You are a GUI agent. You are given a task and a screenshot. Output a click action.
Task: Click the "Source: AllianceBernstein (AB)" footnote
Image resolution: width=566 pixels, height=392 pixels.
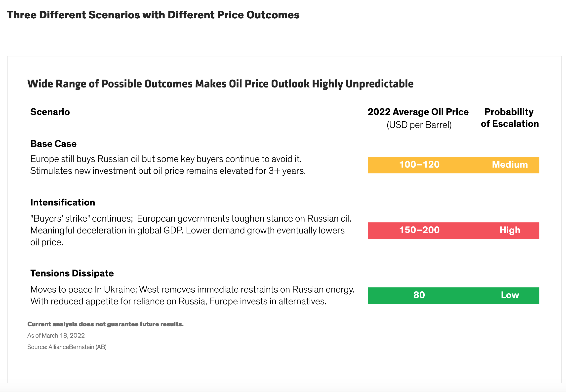[x=67, y=347]
